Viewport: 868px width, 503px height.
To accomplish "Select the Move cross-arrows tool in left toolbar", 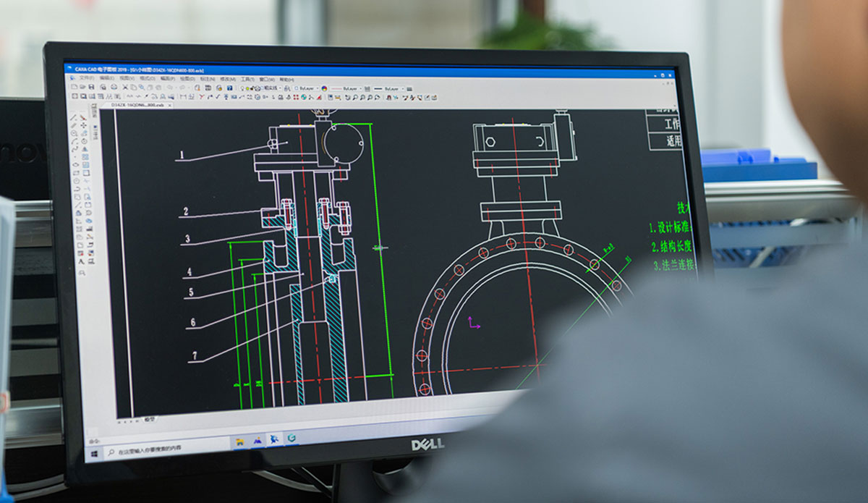I will tap(84, 125).
